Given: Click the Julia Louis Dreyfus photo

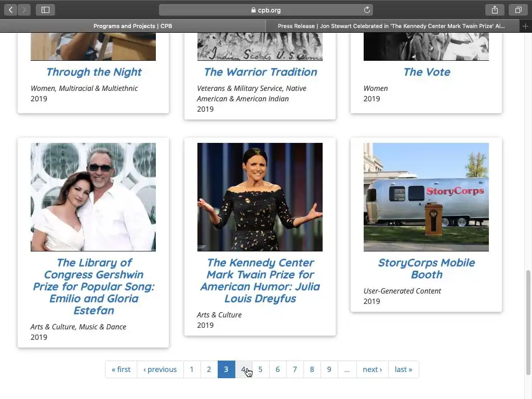Looking at the screenshot, I should pos(260,197).
